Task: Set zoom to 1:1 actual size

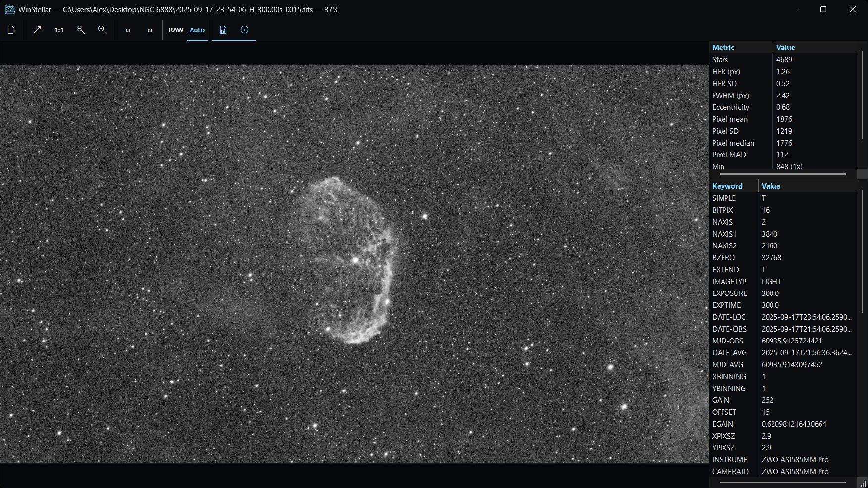Action: pos(59,30)
